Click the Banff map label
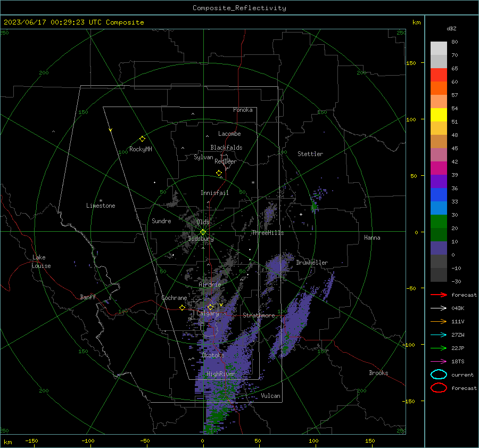 [x=88, y=297]
